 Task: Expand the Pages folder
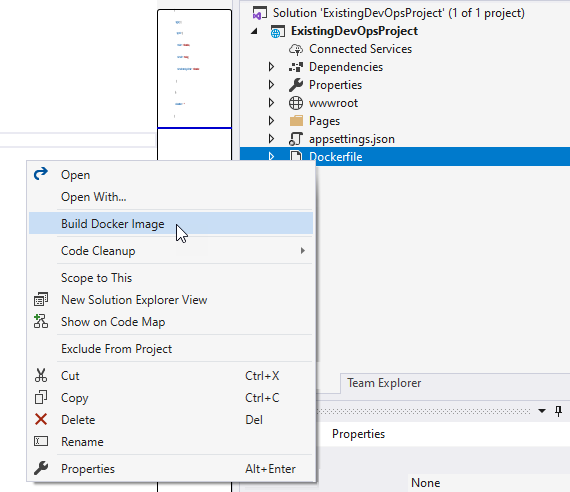click(271, 121)
